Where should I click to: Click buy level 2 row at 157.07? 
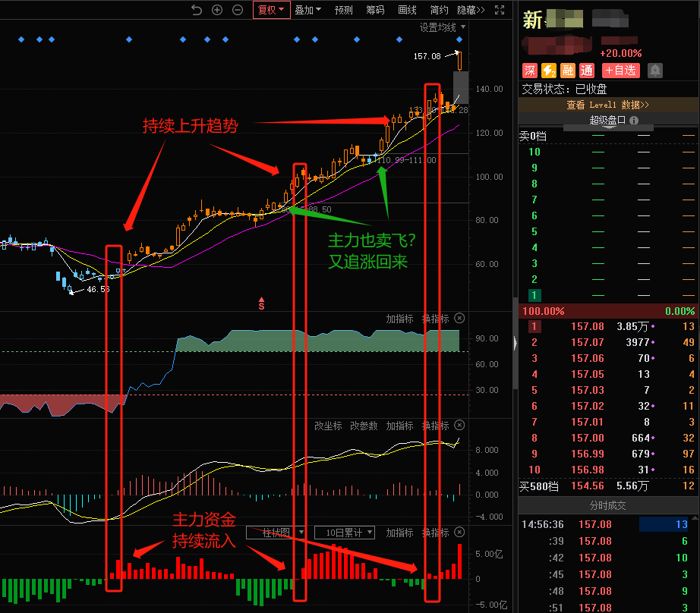607,343
